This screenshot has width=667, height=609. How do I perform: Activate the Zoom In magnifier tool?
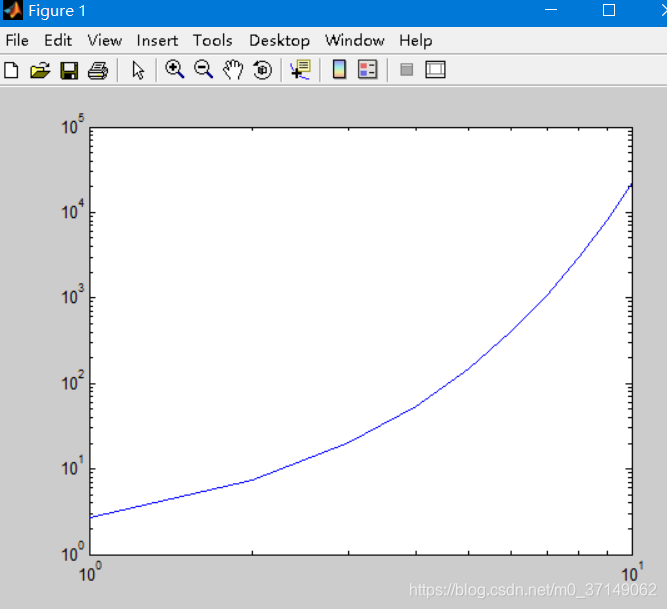tap(174, 69)
